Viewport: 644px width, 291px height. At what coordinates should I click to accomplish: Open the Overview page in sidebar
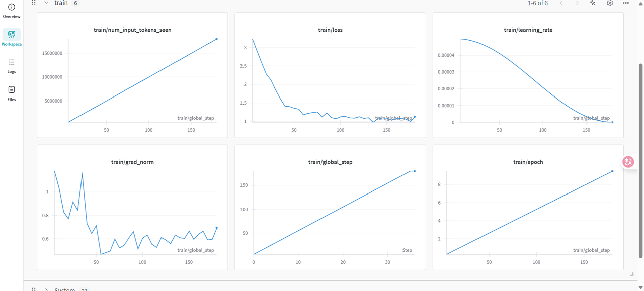click(x=12, y=11)
